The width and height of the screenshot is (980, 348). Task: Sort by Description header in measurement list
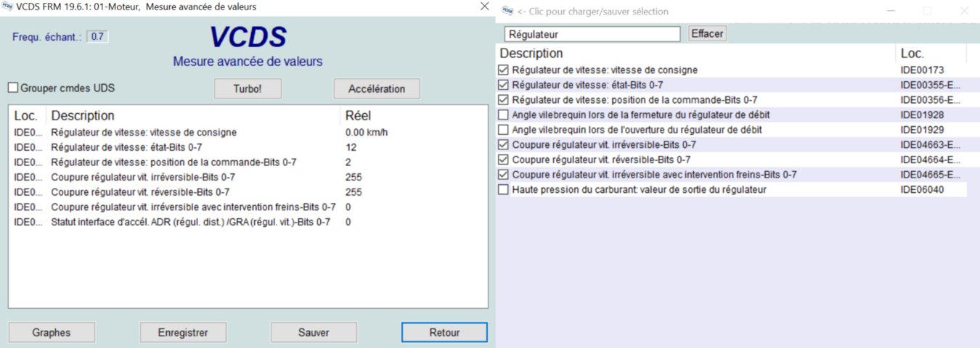click(x=192, y=115)
